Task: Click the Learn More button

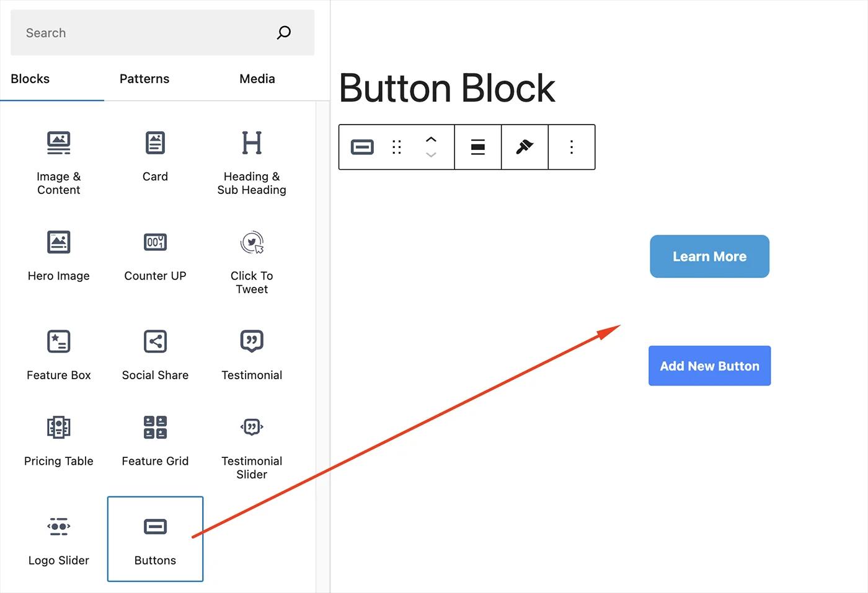Action: pos(709,256)
